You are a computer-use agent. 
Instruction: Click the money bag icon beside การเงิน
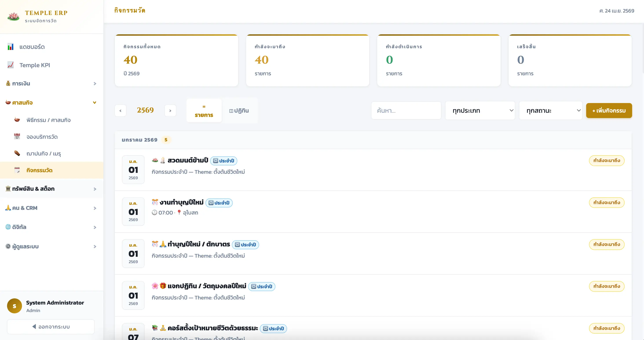(8, 83)
